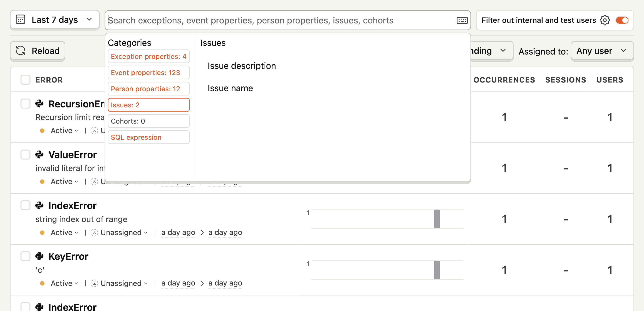Select Issues: 2 category

click(148, 105)
